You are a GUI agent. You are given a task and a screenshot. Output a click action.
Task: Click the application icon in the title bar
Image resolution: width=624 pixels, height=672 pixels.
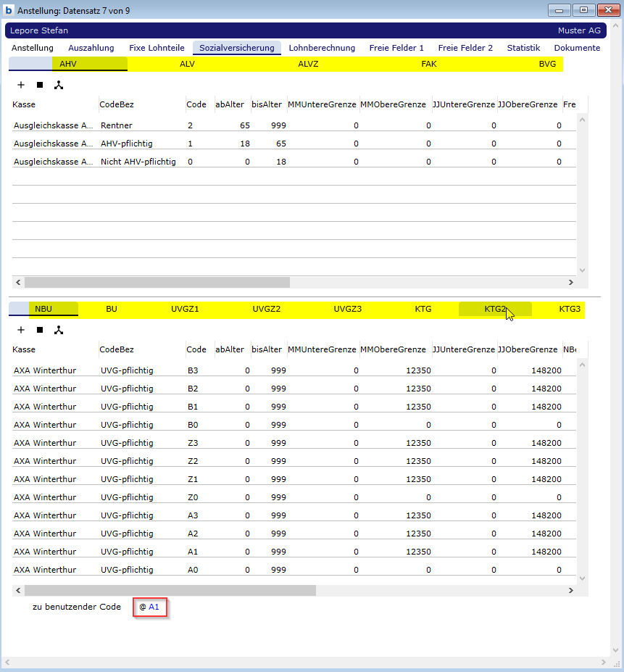click(x=9, y=11)
